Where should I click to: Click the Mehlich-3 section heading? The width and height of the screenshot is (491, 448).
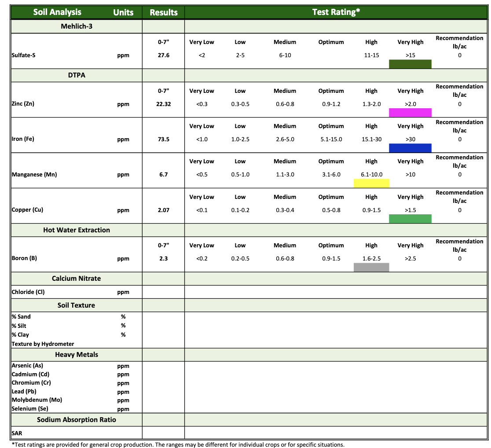coord(77,26)
